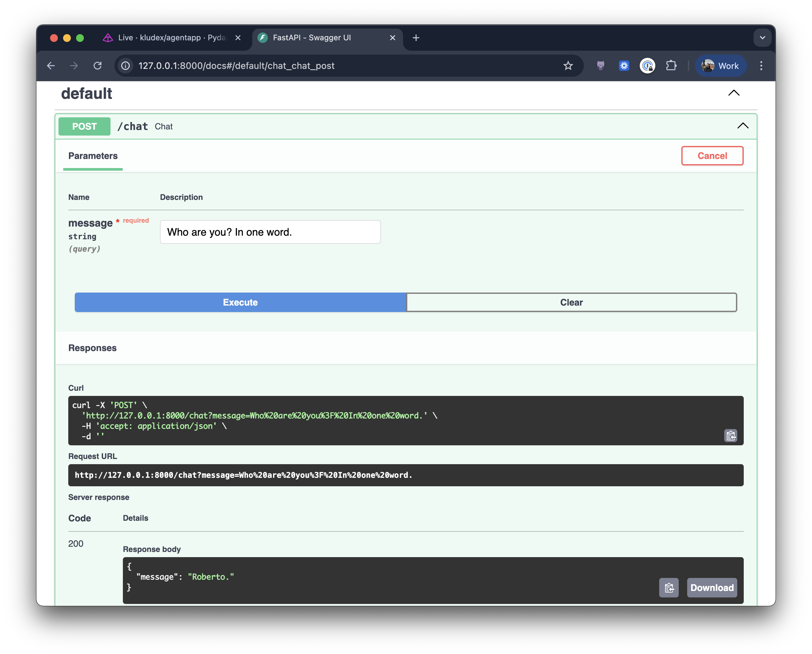Open the blue spinner extension icon
812x654 pixels.
623,66
